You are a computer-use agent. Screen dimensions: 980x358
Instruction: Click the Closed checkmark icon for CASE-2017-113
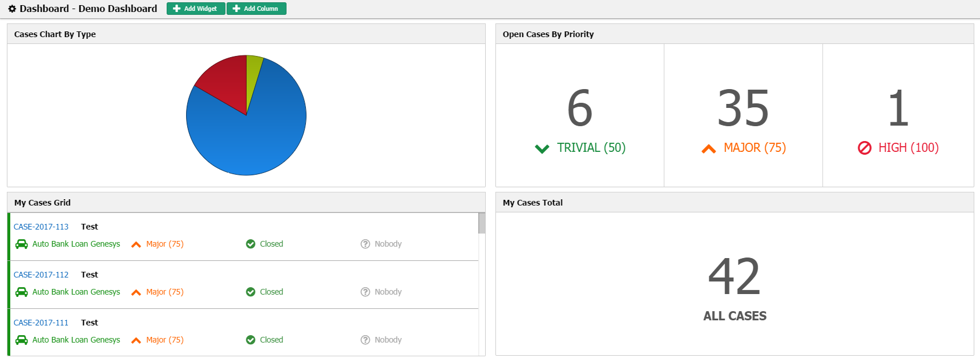click(251, 244)
